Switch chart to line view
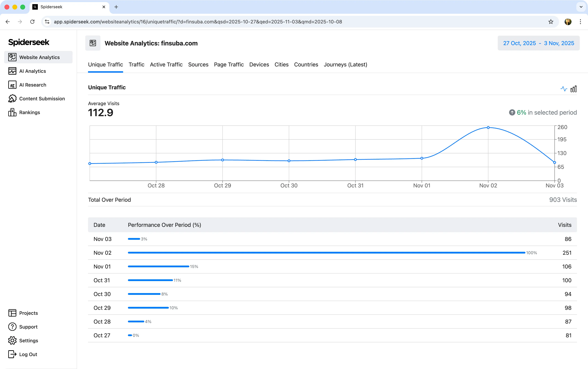 click(x=564, y=89)
